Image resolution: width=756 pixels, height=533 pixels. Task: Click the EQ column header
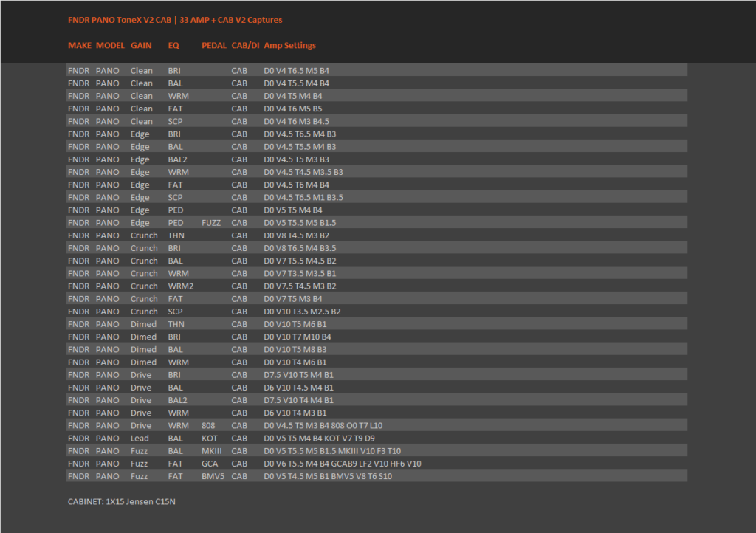[x=173, y=45]
